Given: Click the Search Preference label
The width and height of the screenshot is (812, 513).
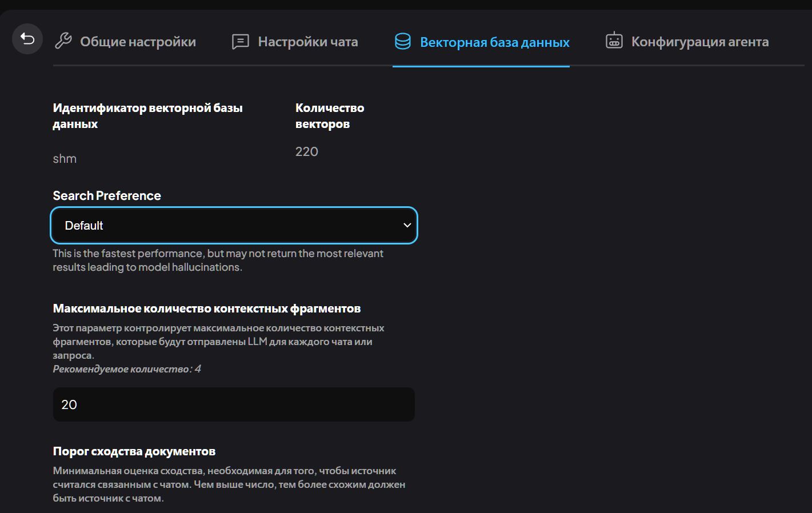Looking at the screenshot, I should (x=107, y=195).
